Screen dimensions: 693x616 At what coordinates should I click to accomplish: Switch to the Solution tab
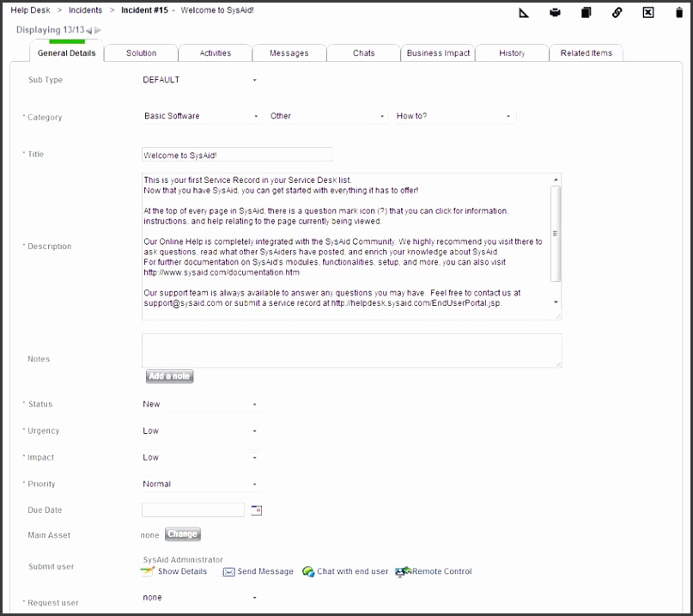click(x=140, y=52)
